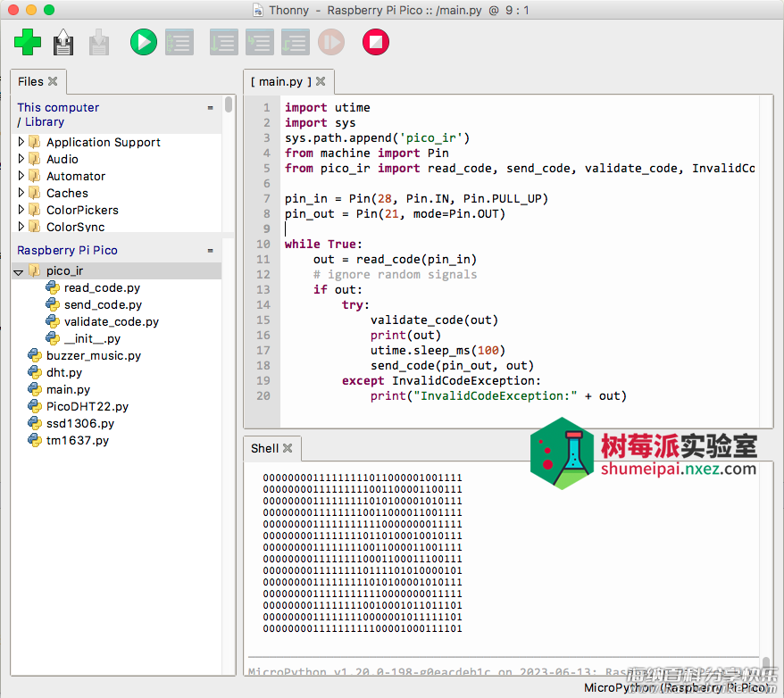Click last binary output line in Shell
The width and height of the screenshot is (784, 698).
pyautogui.click(x=363, y=628)
